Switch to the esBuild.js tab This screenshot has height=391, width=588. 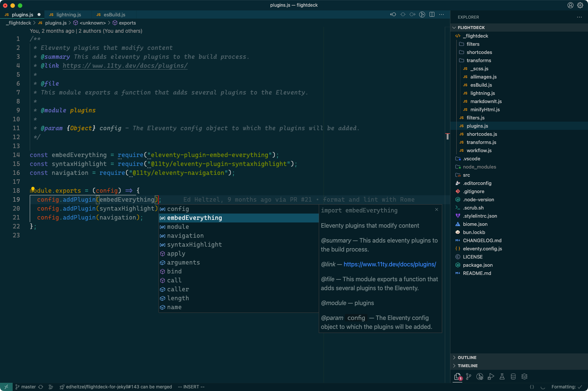114,15
